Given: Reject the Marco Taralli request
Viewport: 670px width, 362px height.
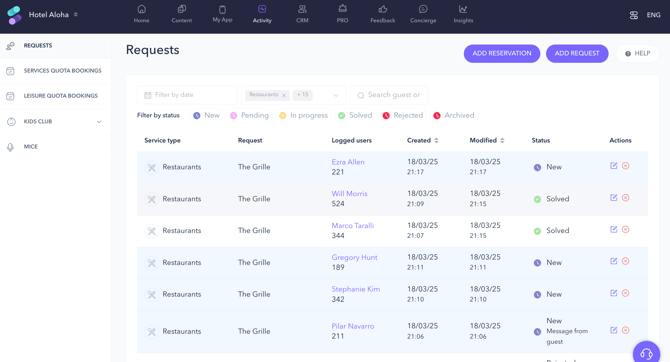Looking at the screenshot, I should click(x=626, y=230).
